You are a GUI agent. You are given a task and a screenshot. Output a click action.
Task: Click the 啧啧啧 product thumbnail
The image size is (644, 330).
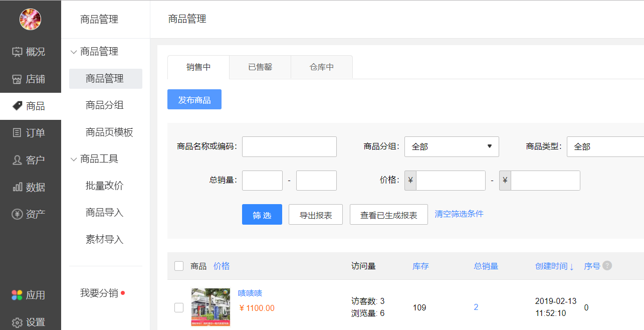(x=210, y=307)
